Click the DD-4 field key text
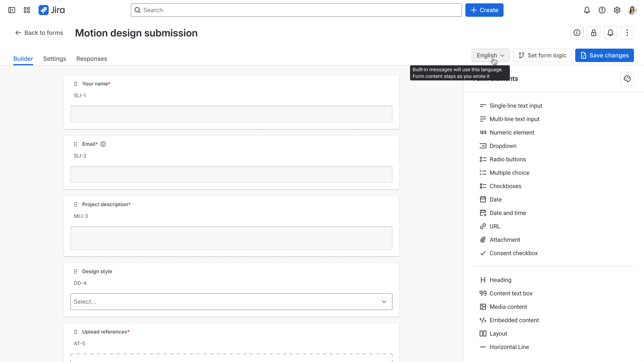 [x=80, y=283]
